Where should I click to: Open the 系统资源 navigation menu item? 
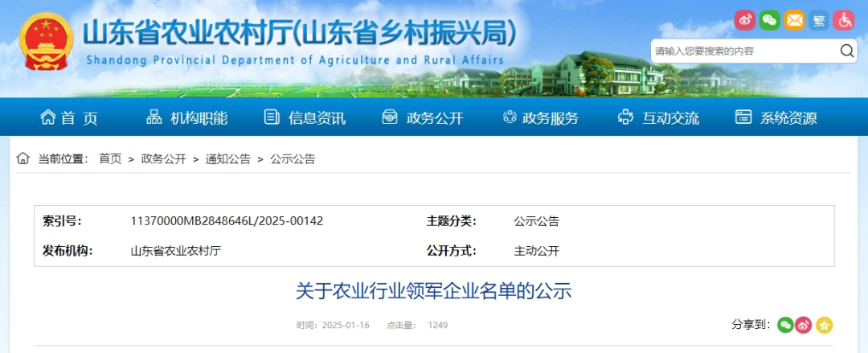(x=789, y=117)
